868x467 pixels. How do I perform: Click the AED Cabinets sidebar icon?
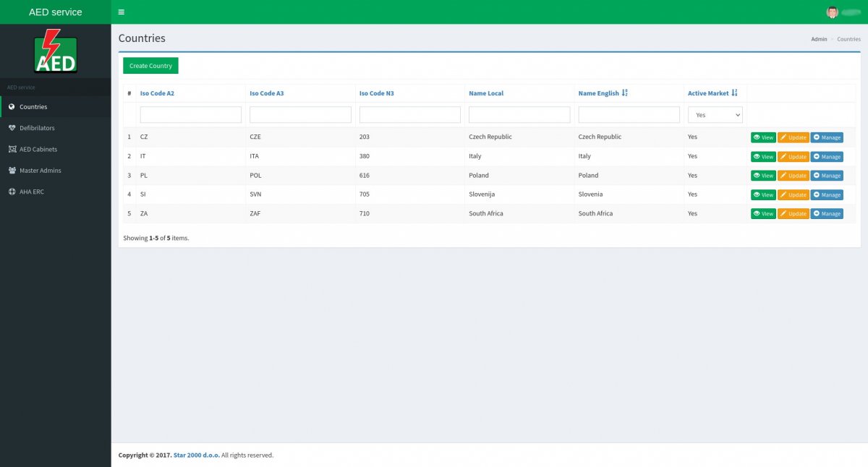(12, 149)
